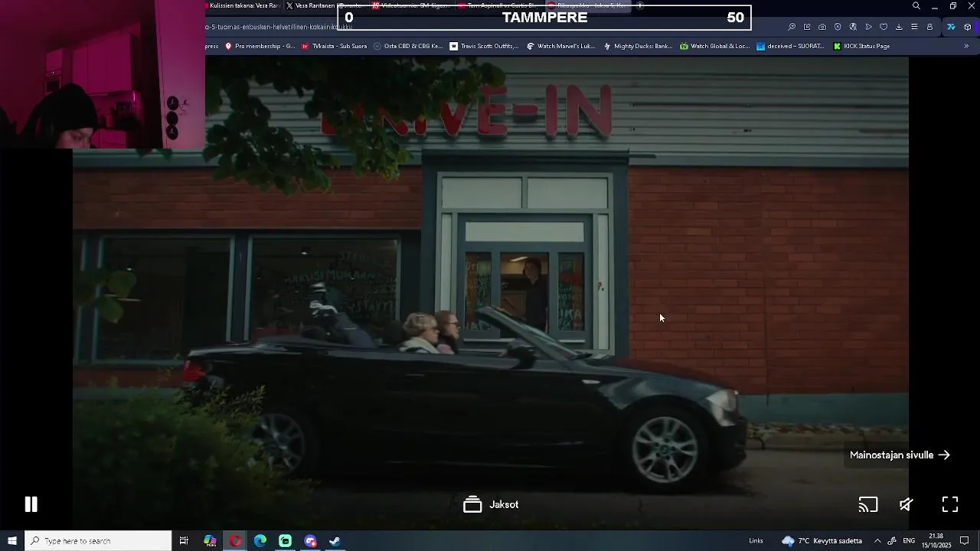
Task: Cast the video to a device
Action: 868,504
